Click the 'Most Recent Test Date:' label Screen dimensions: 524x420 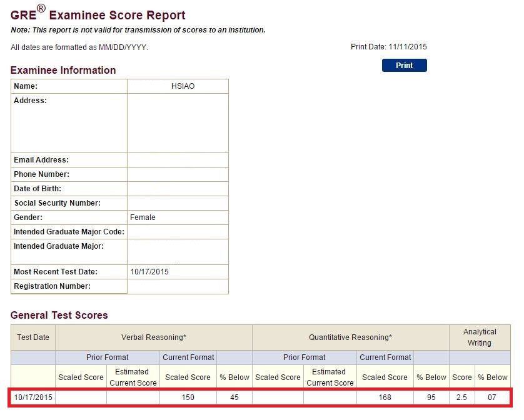click(56, 272)
